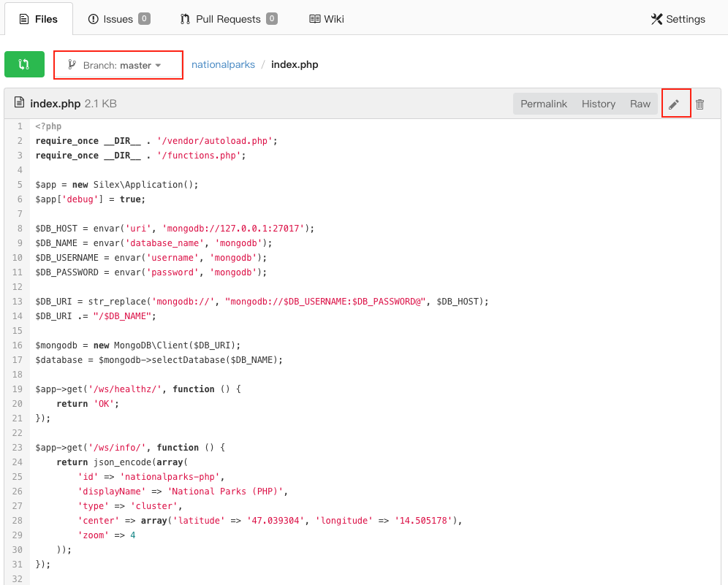
Task: Click the edit pencil icon for index.php
Action: (675, 103)
